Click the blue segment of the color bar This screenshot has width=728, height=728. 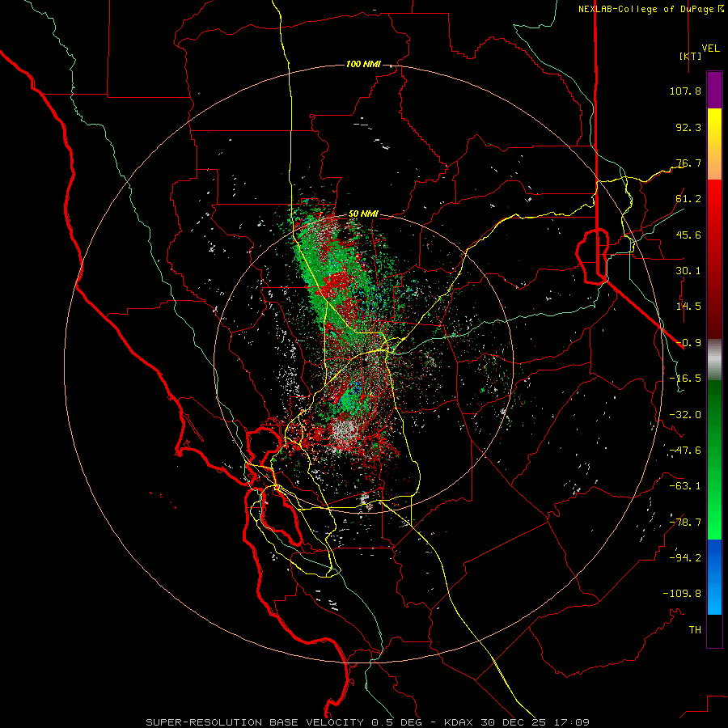coord(714,577)
